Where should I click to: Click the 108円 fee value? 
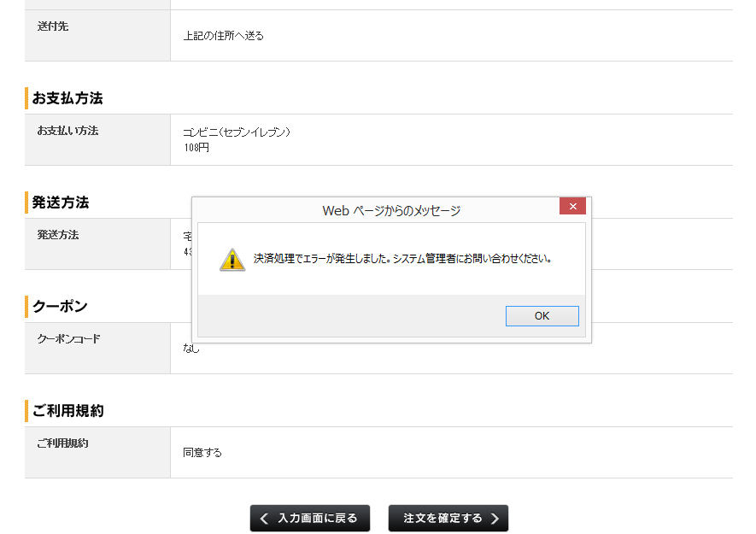[x=196, y=148]
